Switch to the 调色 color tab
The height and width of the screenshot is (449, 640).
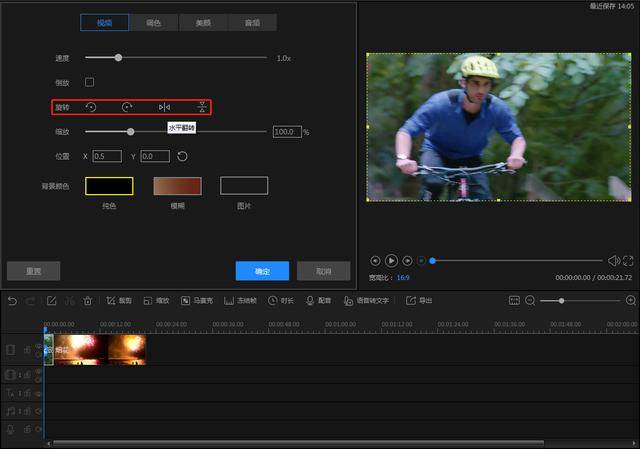tap(153, 23)
